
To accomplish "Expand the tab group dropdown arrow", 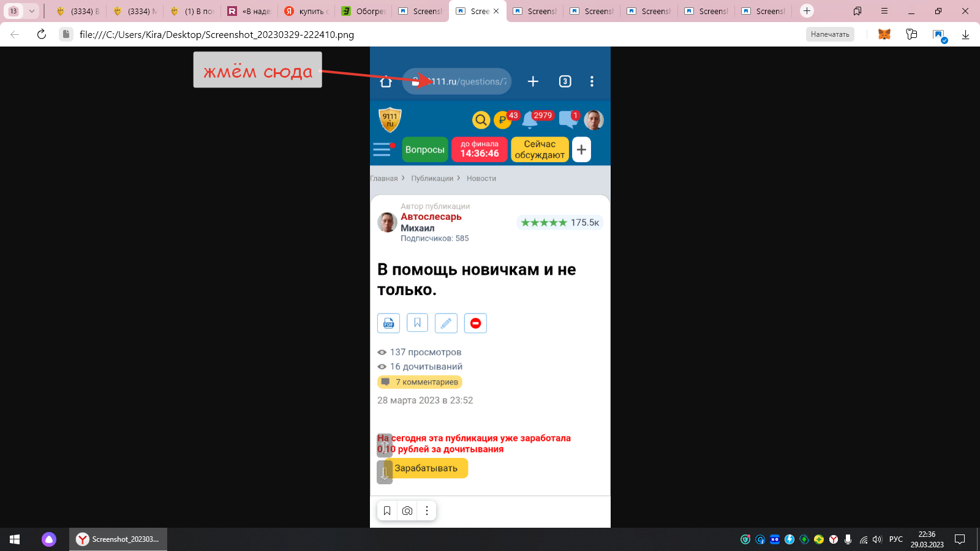I will point(32,11).
